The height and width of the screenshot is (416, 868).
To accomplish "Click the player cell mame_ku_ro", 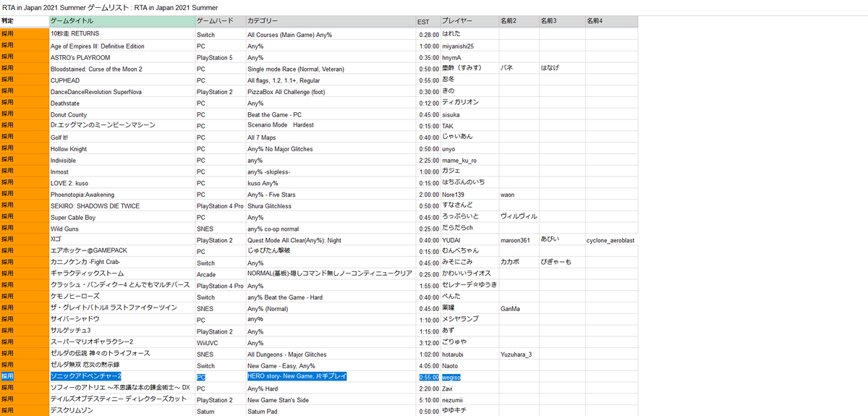I will coord(469,160).
